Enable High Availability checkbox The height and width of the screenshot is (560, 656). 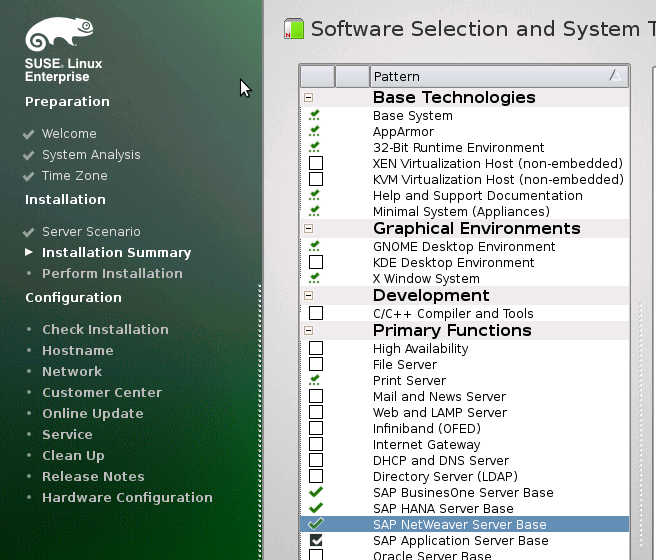point(316,348)
